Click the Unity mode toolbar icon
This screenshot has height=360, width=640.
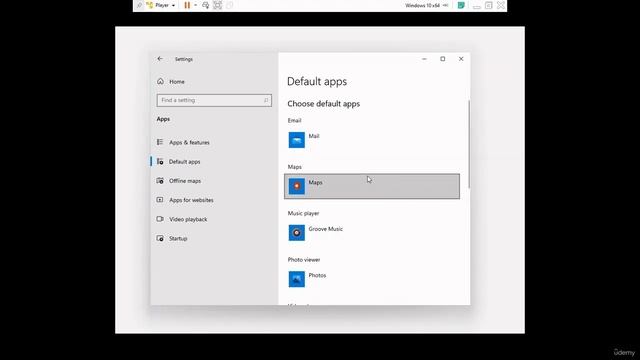pos(230,5)
